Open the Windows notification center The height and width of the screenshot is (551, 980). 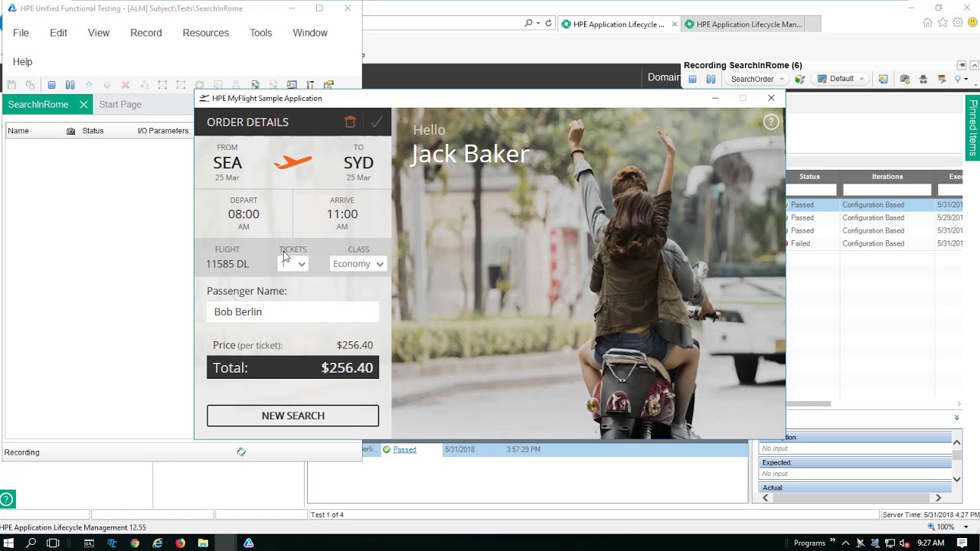(962, 543)
